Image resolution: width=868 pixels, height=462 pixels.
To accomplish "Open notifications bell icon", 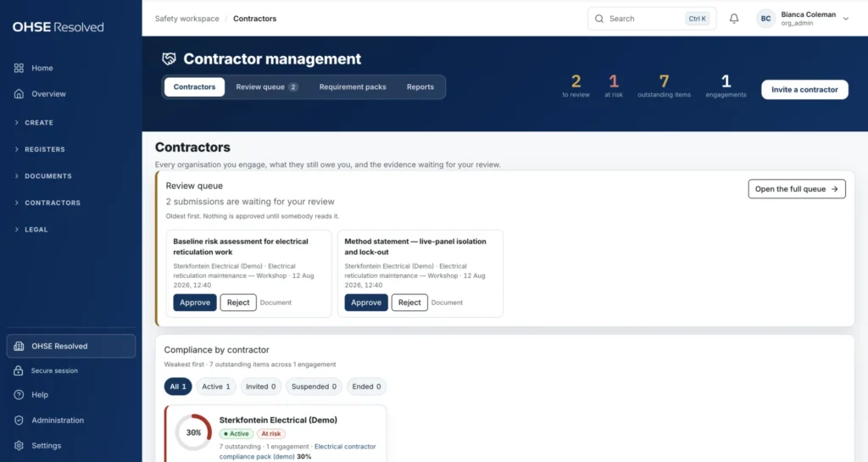I will point(734,19).
